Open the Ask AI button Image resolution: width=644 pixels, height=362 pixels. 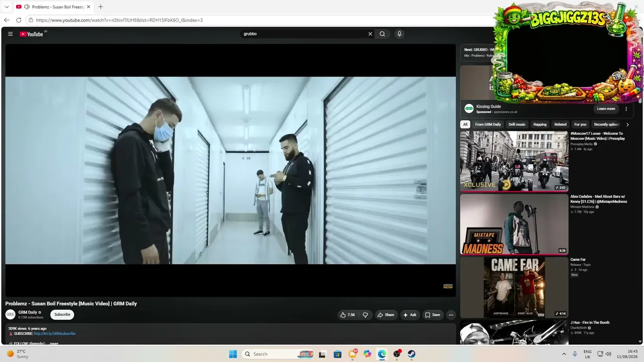(410, 315)
